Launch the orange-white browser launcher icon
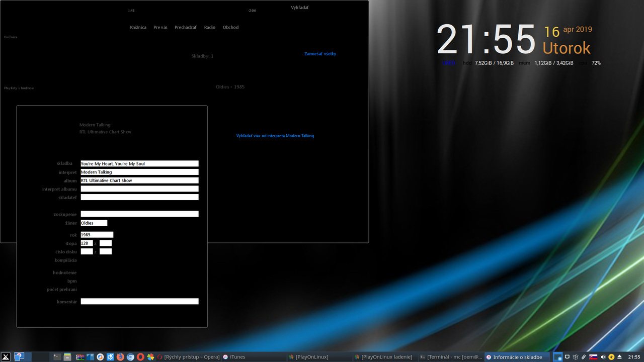The height and width of the screenshot is (362, 644). pos(100,357)
